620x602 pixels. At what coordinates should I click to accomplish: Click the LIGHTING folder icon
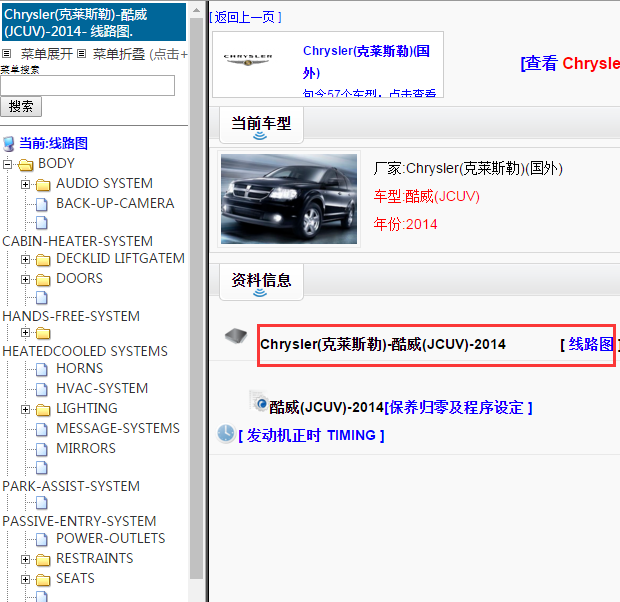pos(43,409)
